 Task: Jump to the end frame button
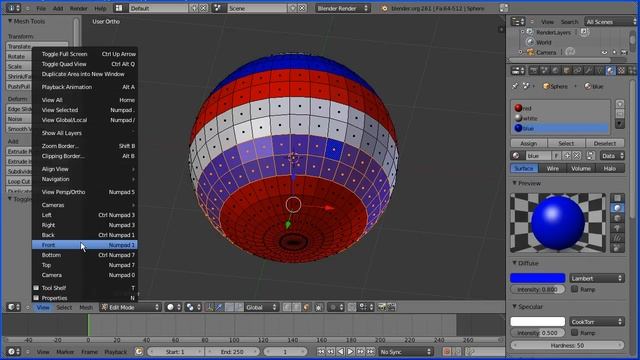click(x=370, y=351)
